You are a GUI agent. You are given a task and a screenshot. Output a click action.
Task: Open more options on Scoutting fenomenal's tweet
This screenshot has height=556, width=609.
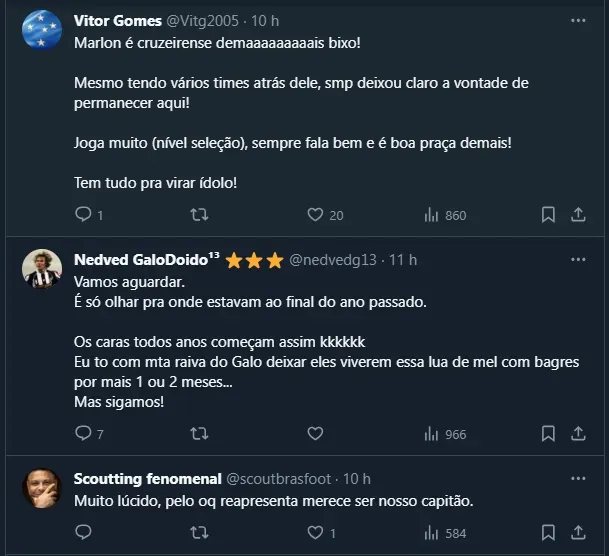coord(578,479)
